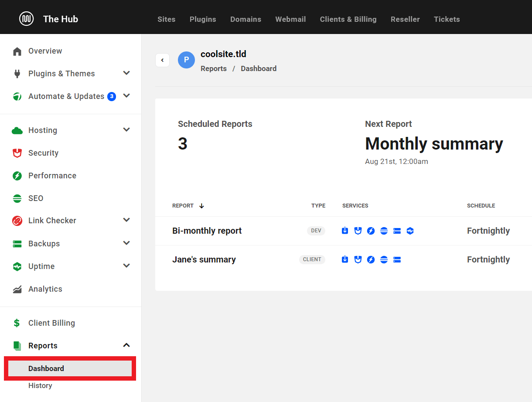The height and width of the screenshot is (402, 532).
Task: Click the SEO sidebar icon
Action: [17, 198]
